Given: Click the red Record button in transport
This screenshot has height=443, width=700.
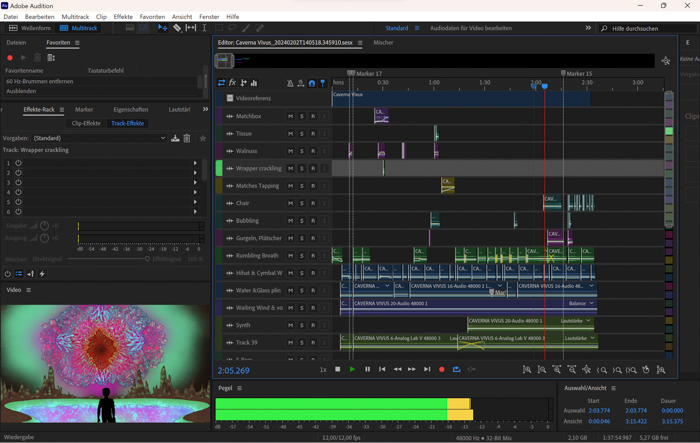Looking at the screenshot, I should tap(441, 369).
